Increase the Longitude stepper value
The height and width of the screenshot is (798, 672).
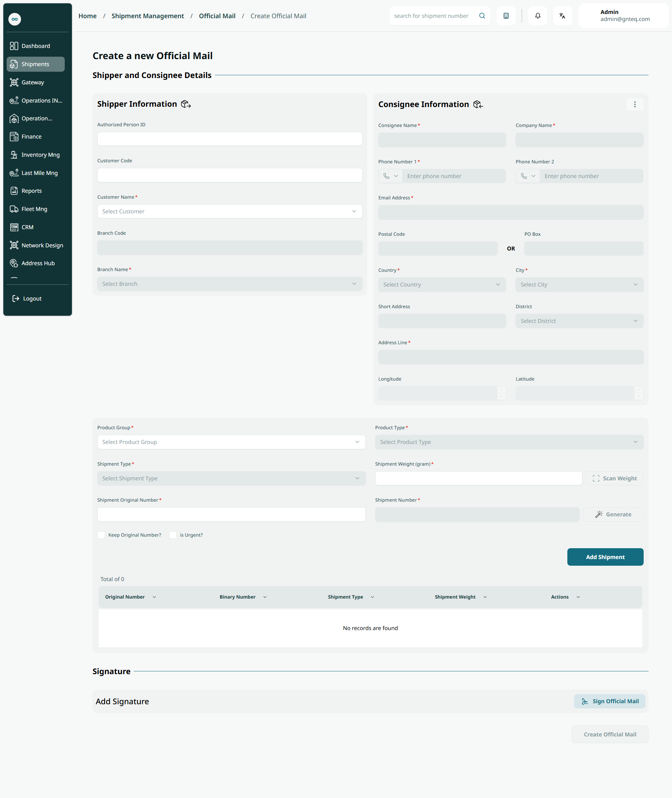coord(501,390)
